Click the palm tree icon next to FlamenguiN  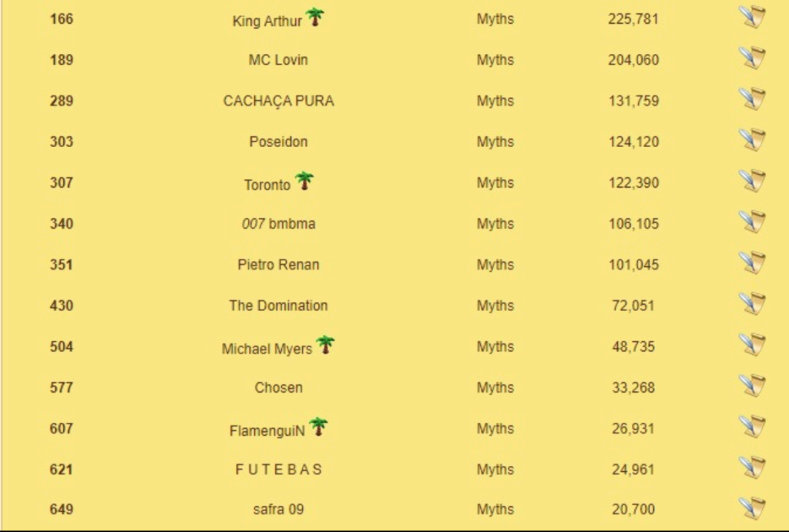[x=318, y=427]
